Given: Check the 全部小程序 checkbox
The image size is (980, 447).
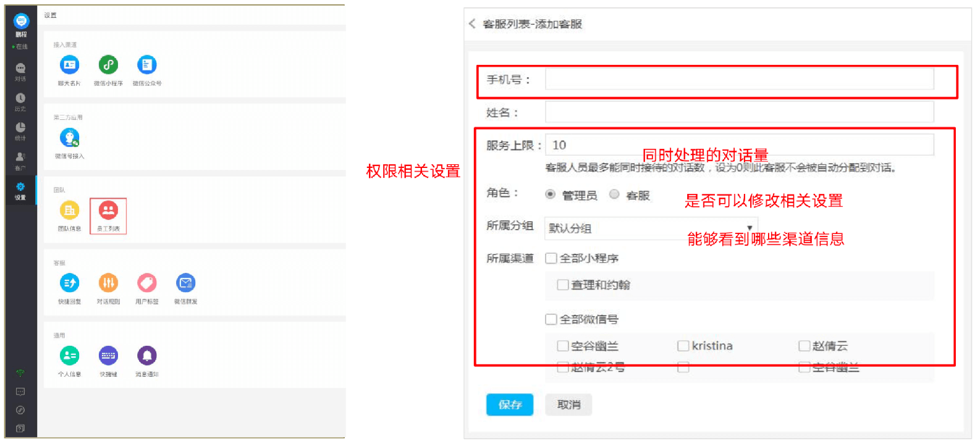Looking at the screenshot, I should [551, 258].
